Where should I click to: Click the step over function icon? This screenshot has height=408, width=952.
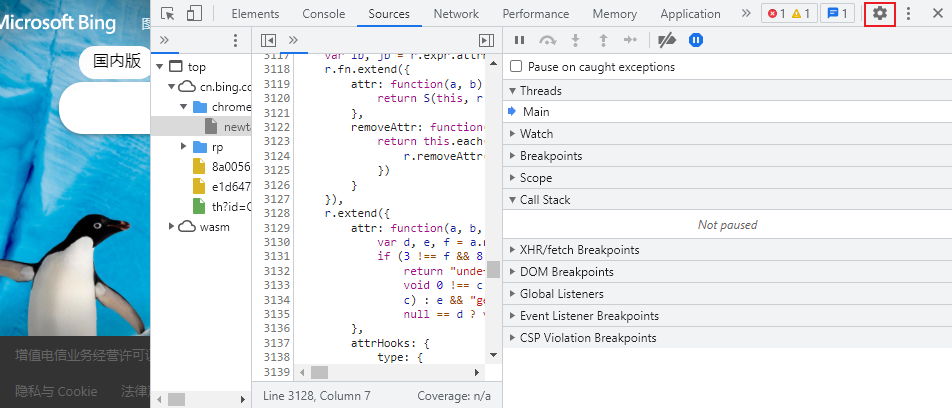(x=547, y=40)
